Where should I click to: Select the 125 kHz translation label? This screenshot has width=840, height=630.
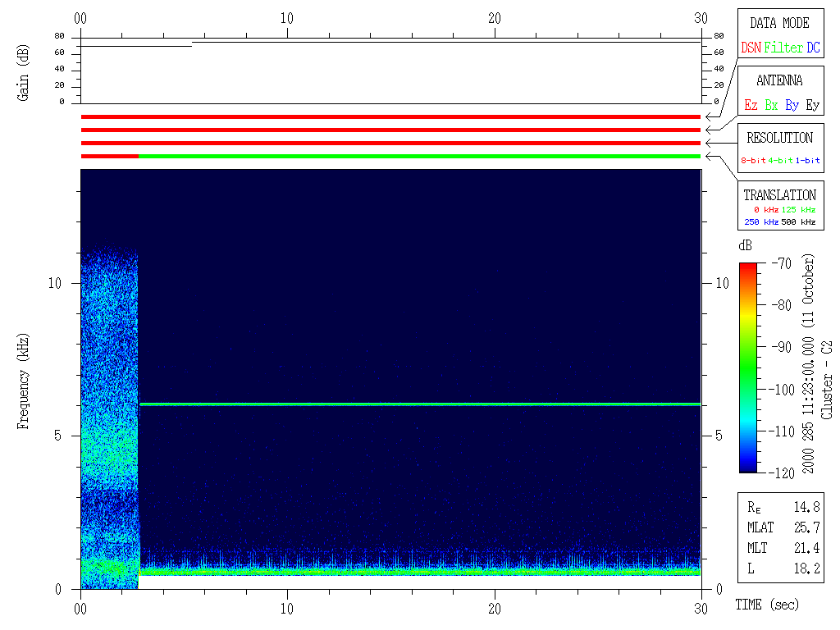798,210
